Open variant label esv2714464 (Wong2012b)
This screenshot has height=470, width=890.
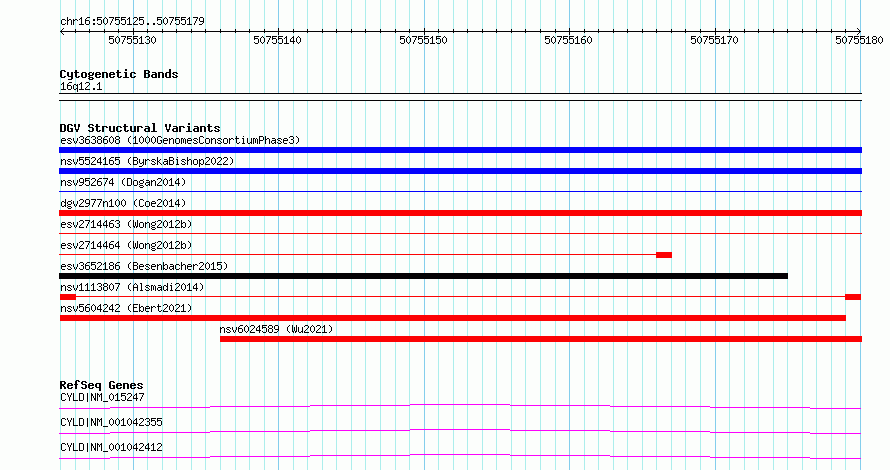click(x=126, y=245)
